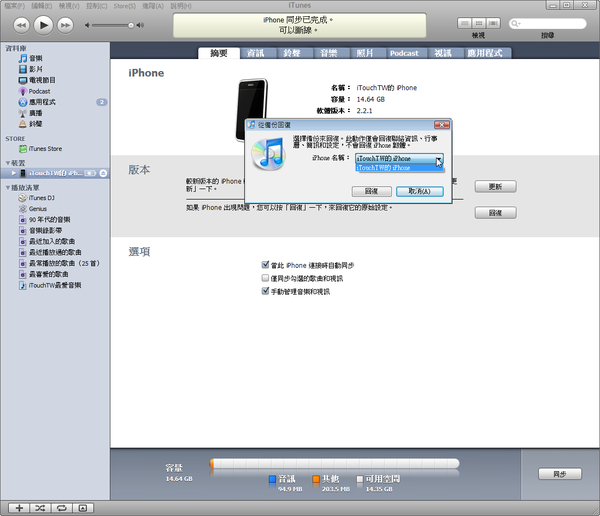
Task: Switch to the Podcast tab
Action: [x=404, y=53]
